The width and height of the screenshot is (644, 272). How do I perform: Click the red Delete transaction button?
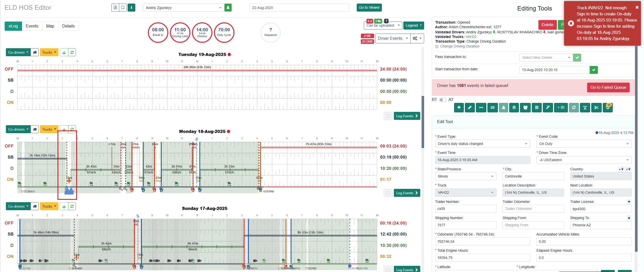547,25
